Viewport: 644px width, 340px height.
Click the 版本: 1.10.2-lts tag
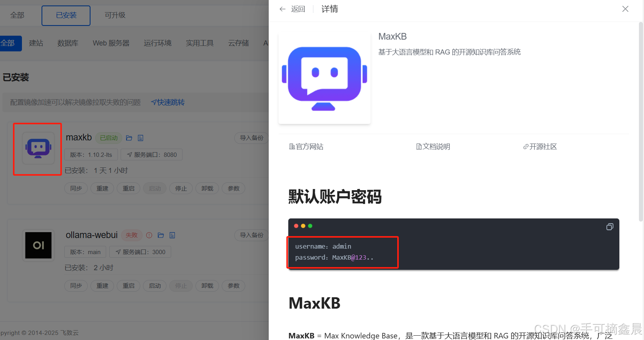click(x=91, y=155)
